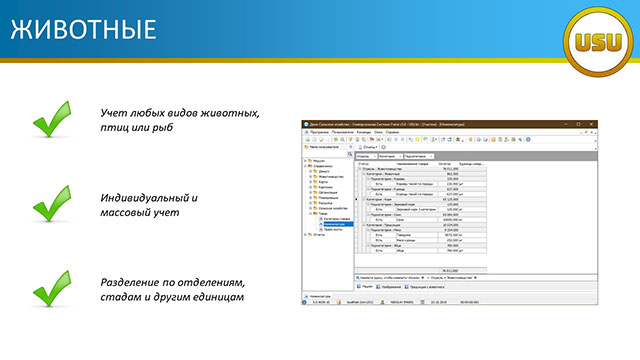The height and width of the screenshot is (360, 640).
Task: Click the red flag icon in the toolbar
Action: 372,140
